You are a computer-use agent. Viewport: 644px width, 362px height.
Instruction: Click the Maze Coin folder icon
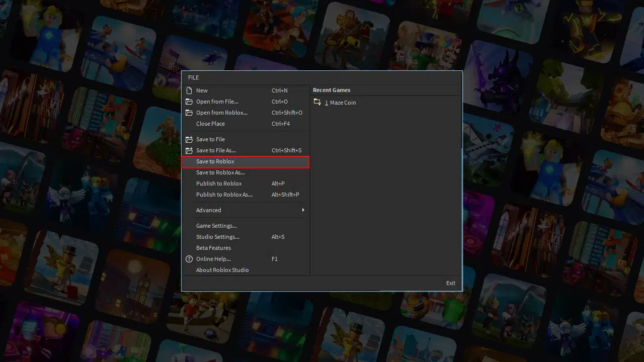coord(317,102)
